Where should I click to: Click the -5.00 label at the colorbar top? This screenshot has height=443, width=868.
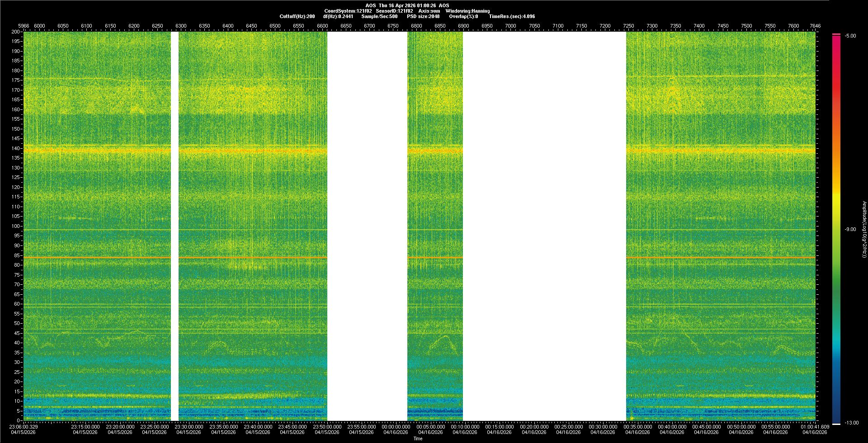click(x=850, y=36)
